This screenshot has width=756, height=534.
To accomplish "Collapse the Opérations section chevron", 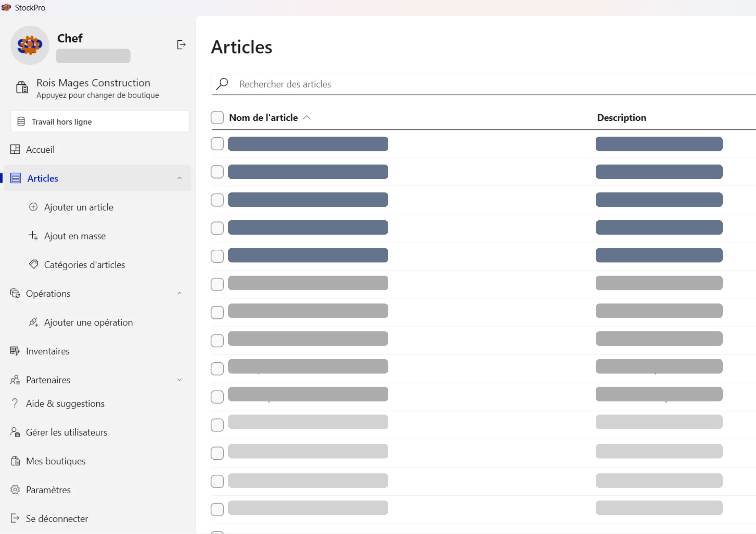I will pos(179,293).
